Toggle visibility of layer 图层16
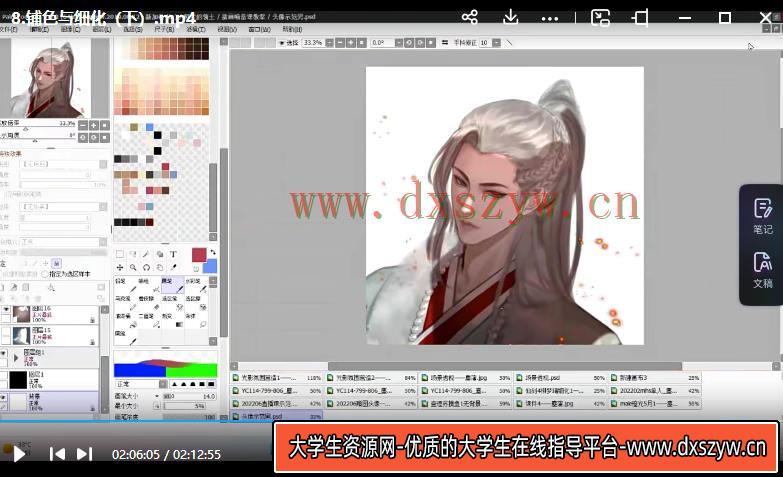Screen dimensions: 783x477 5,310
